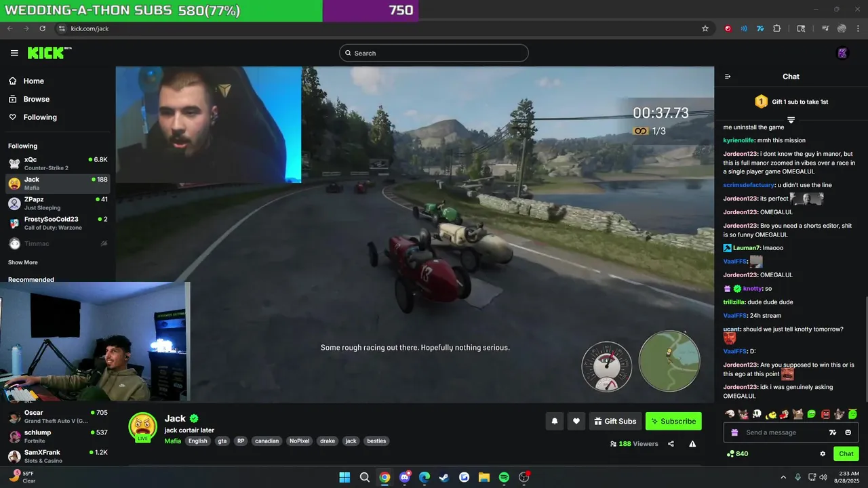Image resolution: width=868 pixels, height=488 pixels.
Task: Click Jack's streamer avatar
Action: 143,426
